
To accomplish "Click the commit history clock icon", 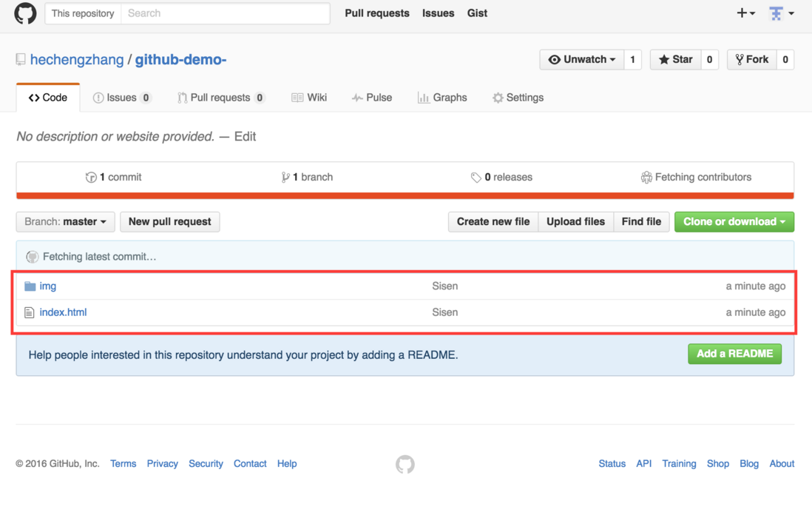I will pyautogui.click(x=91, y=178).
